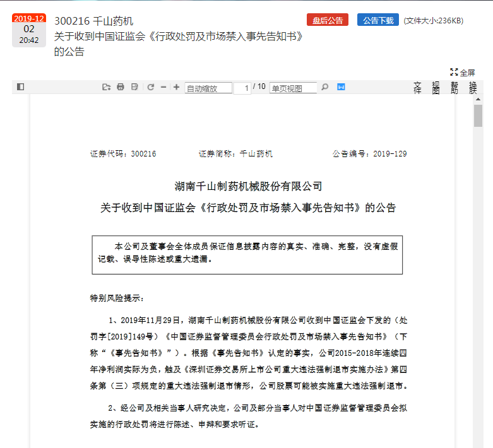Open the 帮助 toolbar menu
The width and height of the screenshot is (493, 448).
[454, 88]
